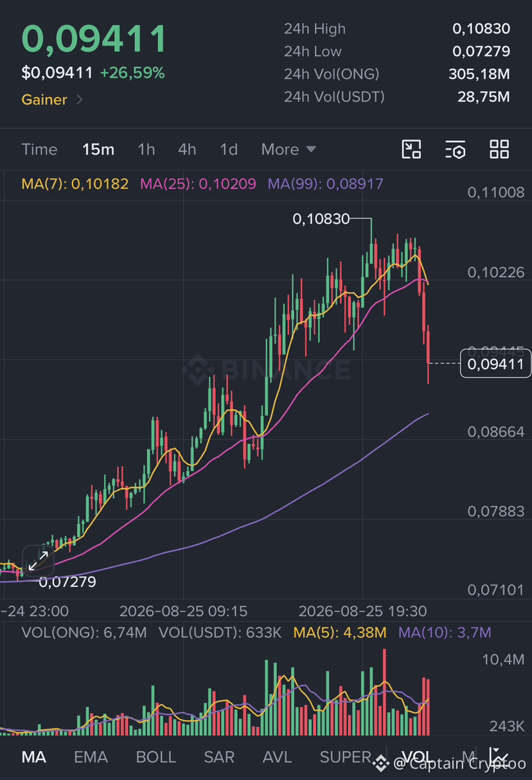Expand the More time intervals dropdown
The width and height of the screenshot is (532, 780).
[288, 149]
